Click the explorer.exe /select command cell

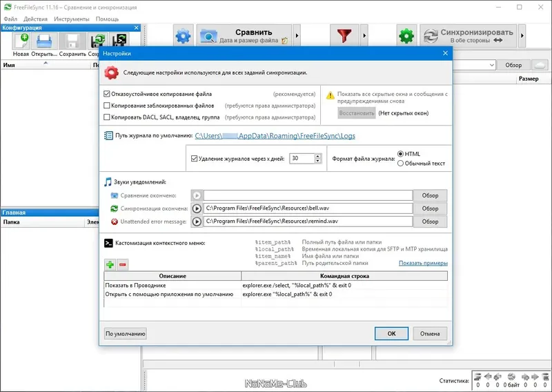344,285
